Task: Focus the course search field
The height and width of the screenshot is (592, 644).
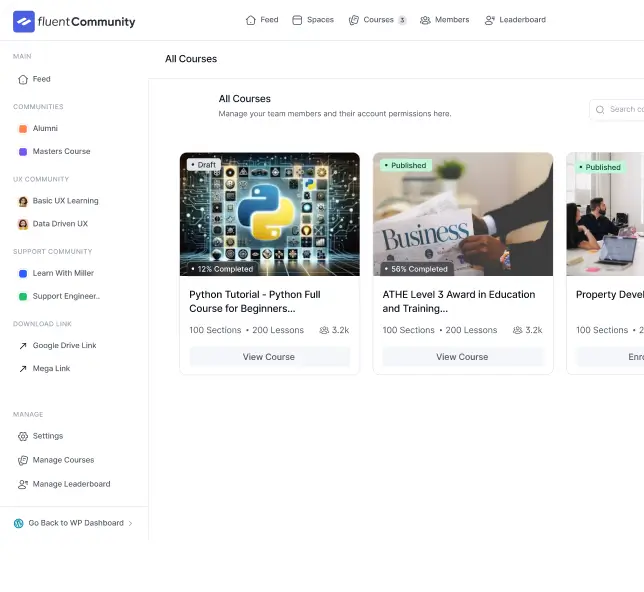Action: click(x=616, y=110)
